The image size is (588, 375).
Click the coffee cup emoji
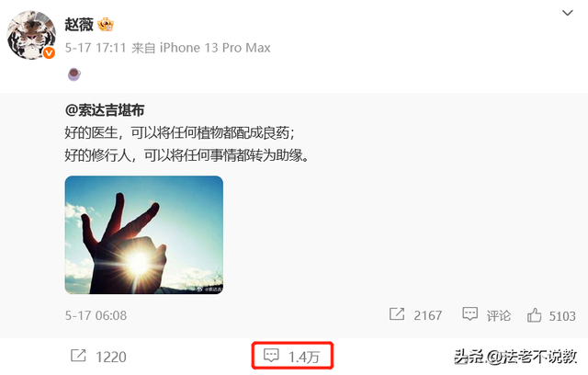coord(73,74)
